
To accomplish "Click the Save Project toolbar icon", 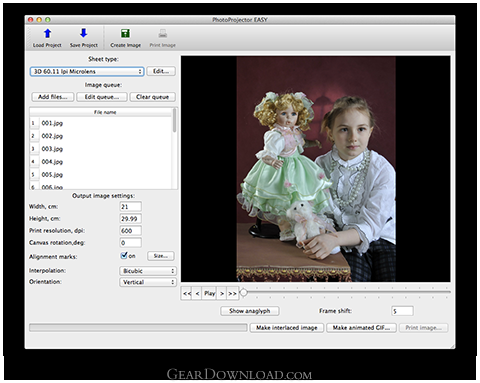I will coord(83,34).
